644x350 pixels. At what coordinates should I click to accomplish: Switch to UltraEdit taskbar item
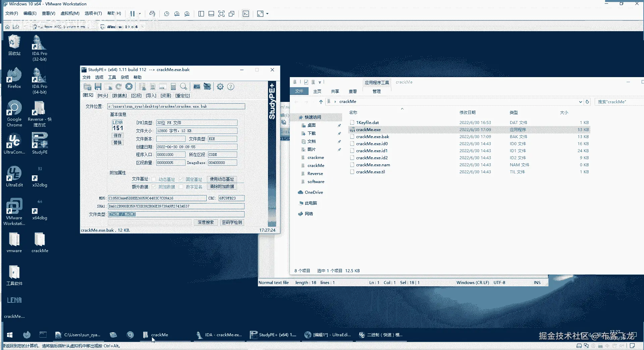(328, 335)
